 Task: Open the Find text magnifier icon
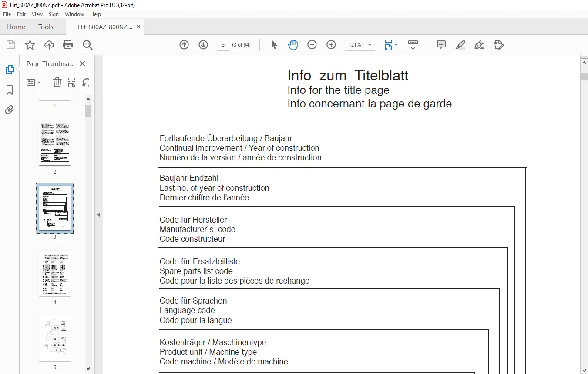coord(87,45)
